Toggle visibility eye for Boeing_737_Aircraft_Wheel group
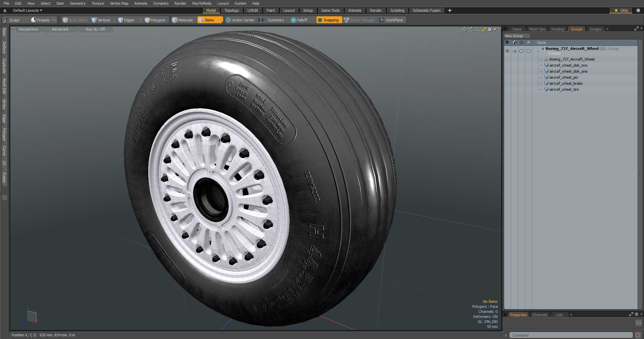Viewport: 644px width, 339px height. click(x=507, y=51)
